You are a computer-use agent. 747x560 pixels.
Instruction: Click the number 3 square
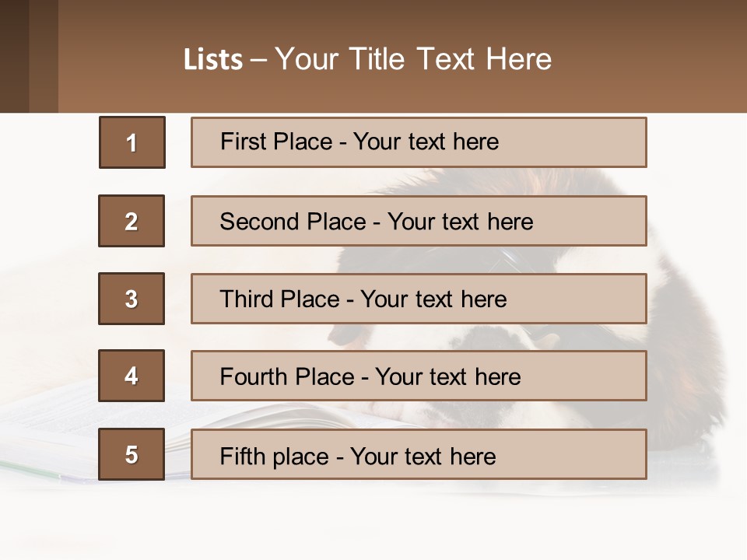tap(132, 299)
